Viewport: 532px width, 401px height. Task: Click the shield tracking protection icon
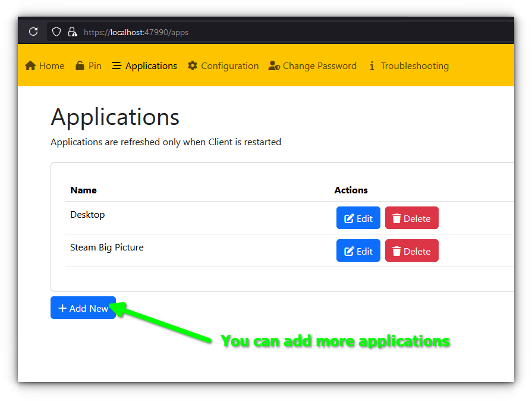pos(56,32)
